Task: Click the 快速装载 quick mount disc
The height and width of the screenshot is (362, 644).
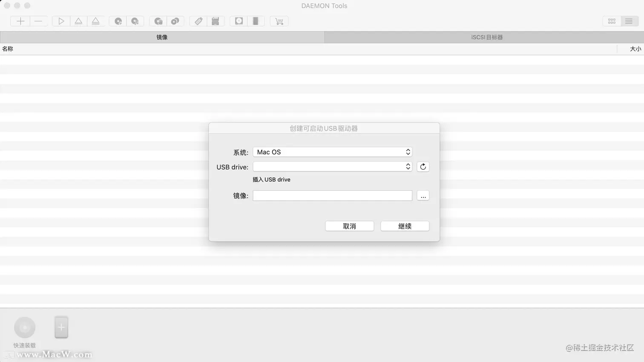Action: pyautogui.click(x=25, y=328)
